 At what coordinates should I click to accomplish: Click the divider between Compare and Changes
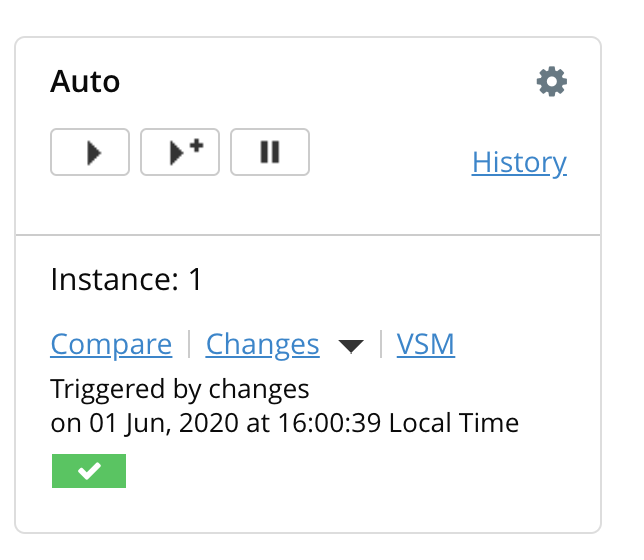[x=189, y=345]
